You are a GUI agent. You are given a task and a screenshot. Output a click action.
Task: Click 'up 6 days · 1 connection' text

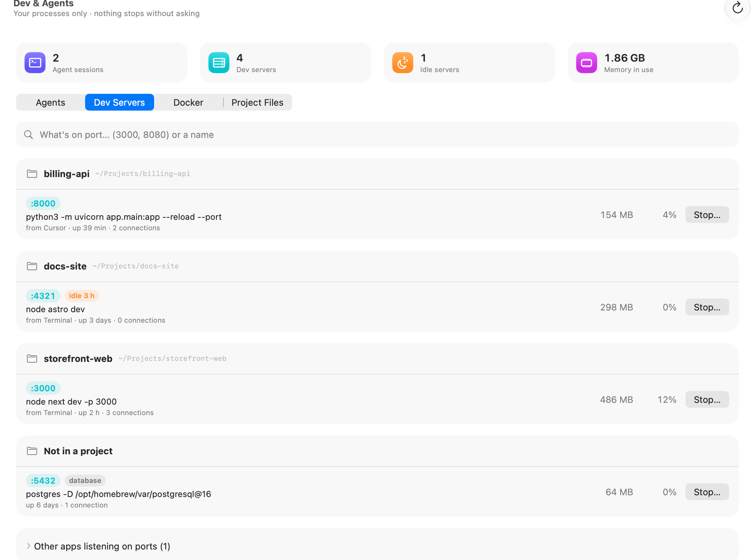coord(67,505)
